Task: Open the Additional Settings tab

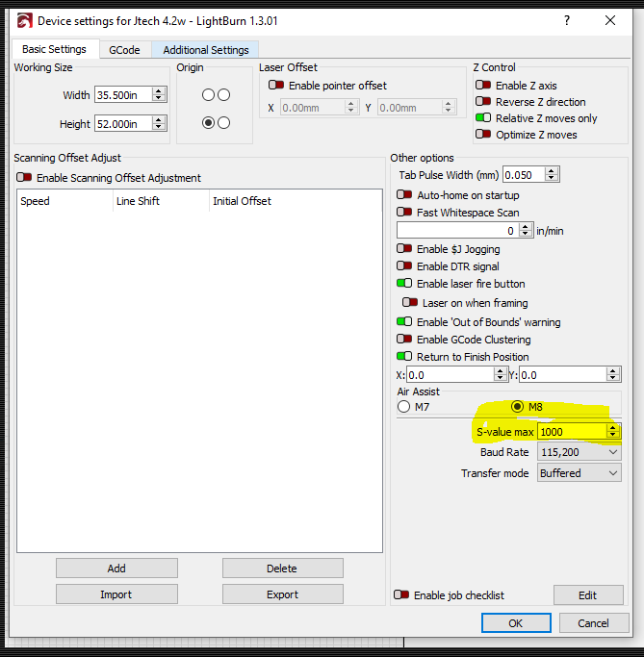Action: coord(205,50)
